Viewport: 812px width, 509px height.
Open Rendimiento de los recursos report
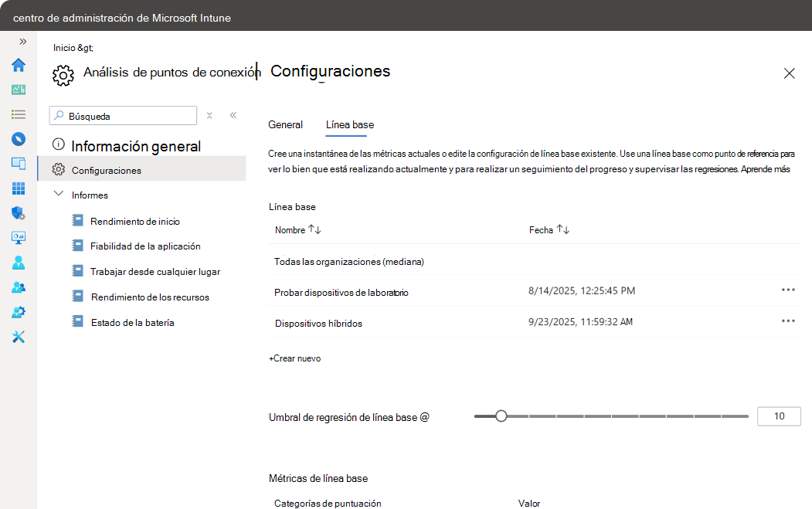[x=150, y=297]
